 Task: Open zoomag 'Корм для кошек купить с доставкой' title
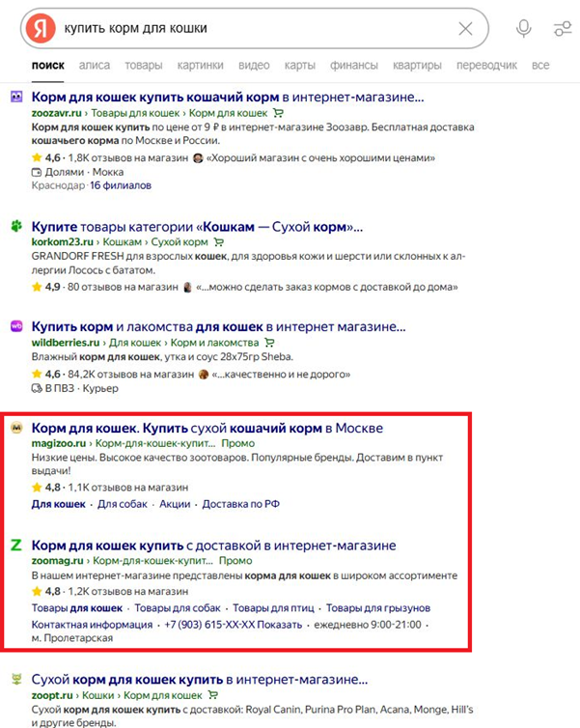(214, 546)
